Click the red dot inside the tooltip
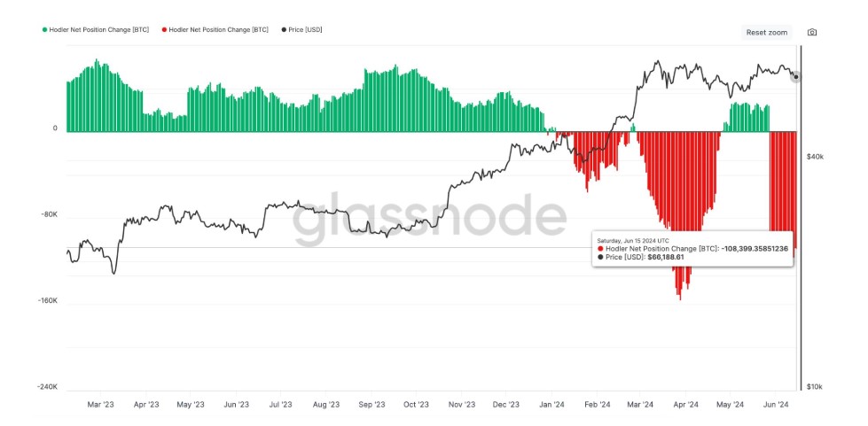The height and width of the screenshot is (426, 868). tap(599, 249)
